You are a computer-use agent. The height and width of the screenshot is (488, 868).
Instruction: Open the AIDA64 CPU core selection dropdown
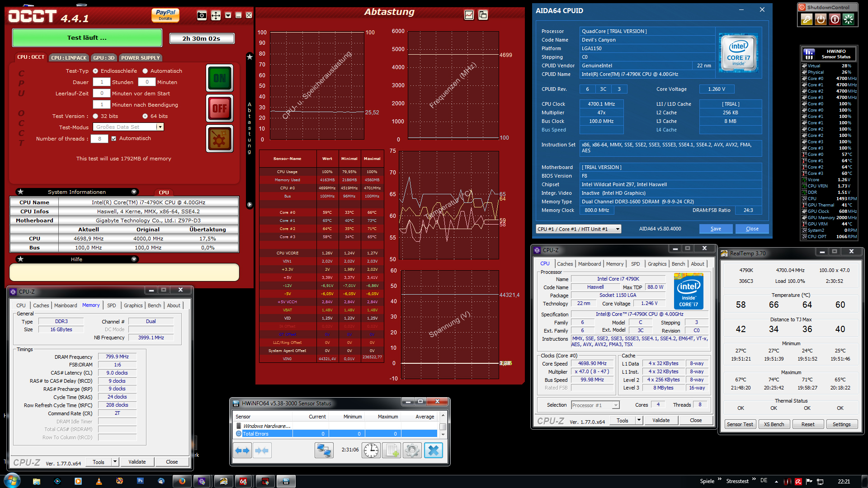click(x=618, y=229)
